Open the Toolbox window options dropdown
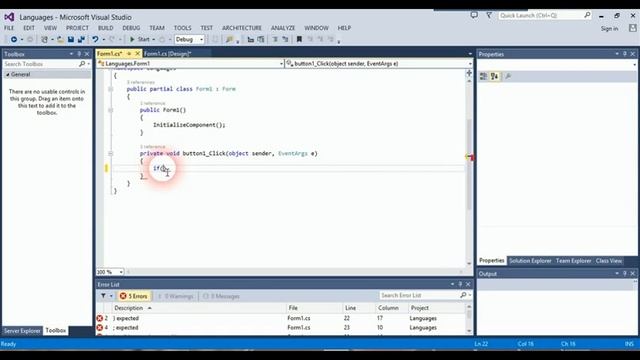640x360 pixels. pos(71,54)
